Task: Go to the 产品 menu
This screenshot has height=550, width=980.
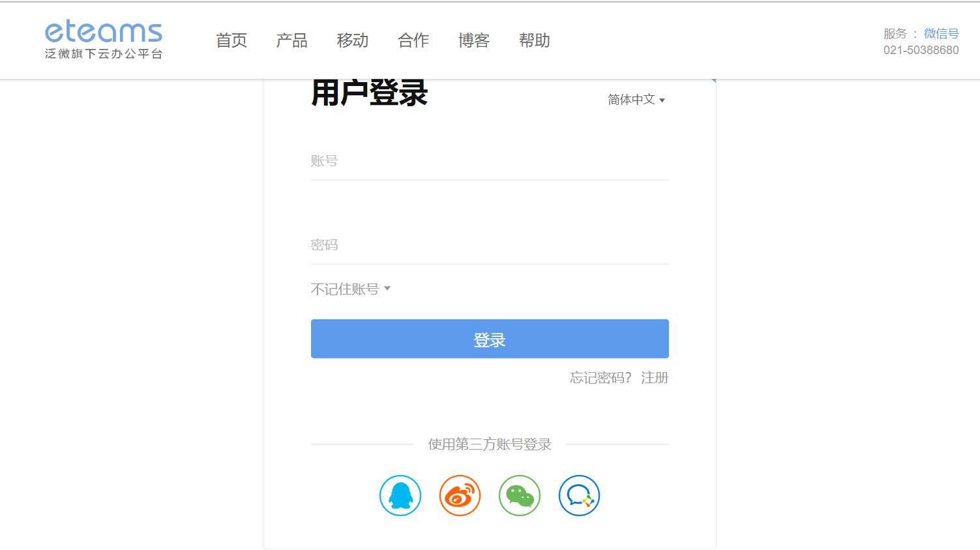Action: 292,40
